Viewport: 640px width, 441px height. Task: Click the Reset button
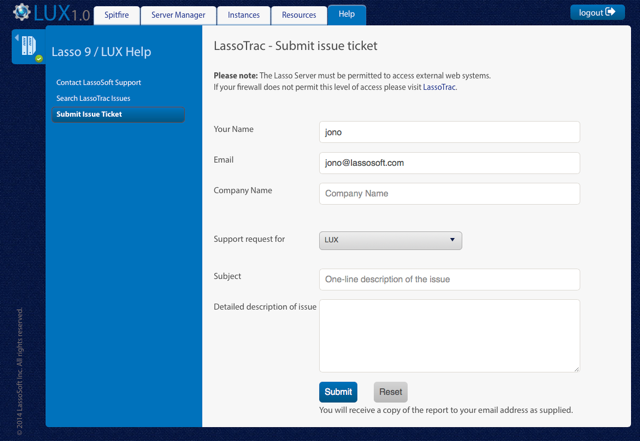point(390,392)
